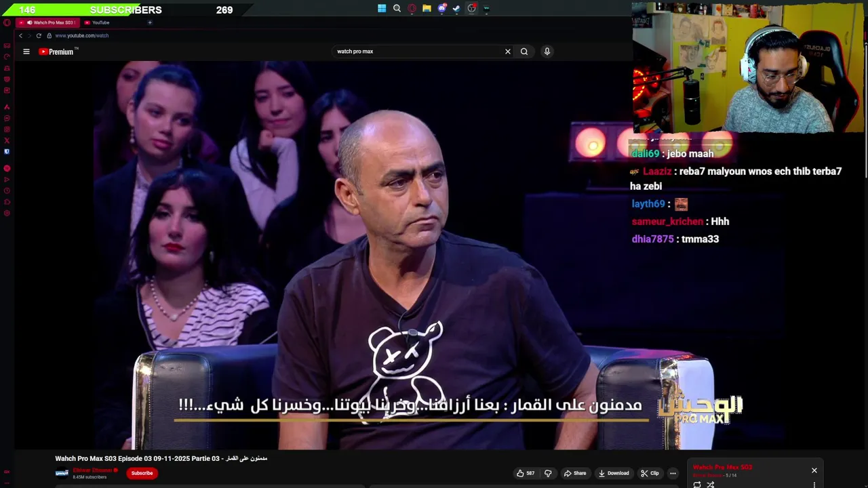Open the YouTube hamburger guide menu

26,52
